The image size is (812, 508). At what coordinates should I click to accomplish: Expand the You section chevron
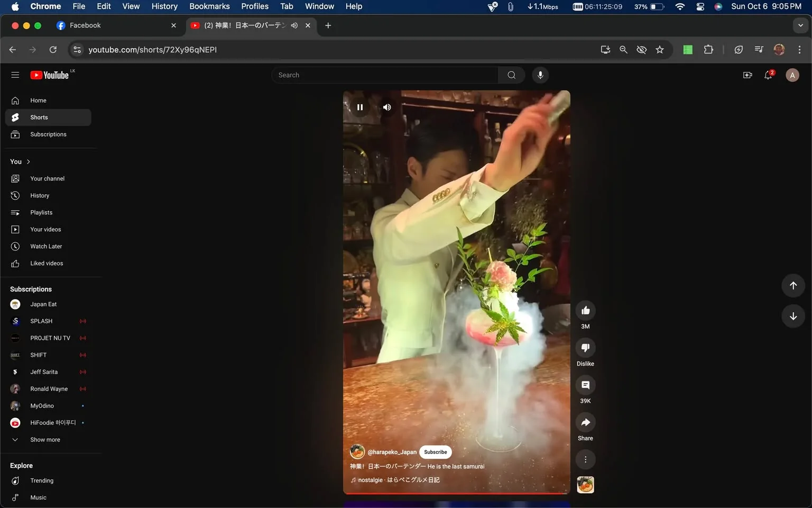click(x=28, y=162)
